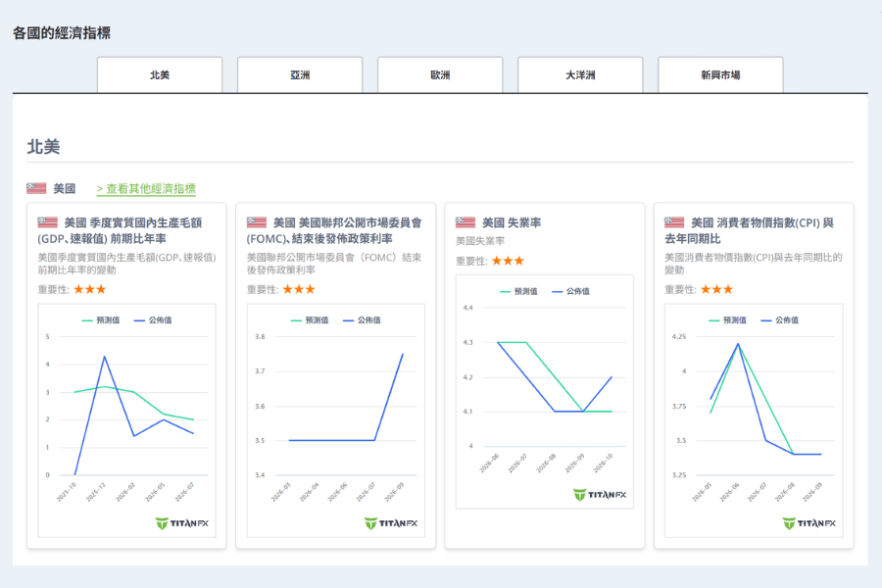
Task: Click the GDP card description text
Action: 126,264
